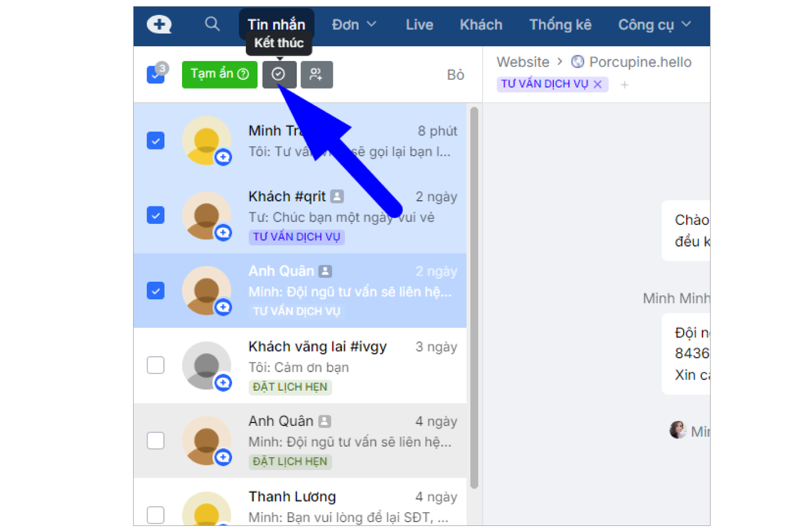Expand the Đơn dropdown menu
This screenshot has height=532, width=792.
click(354, 25)
